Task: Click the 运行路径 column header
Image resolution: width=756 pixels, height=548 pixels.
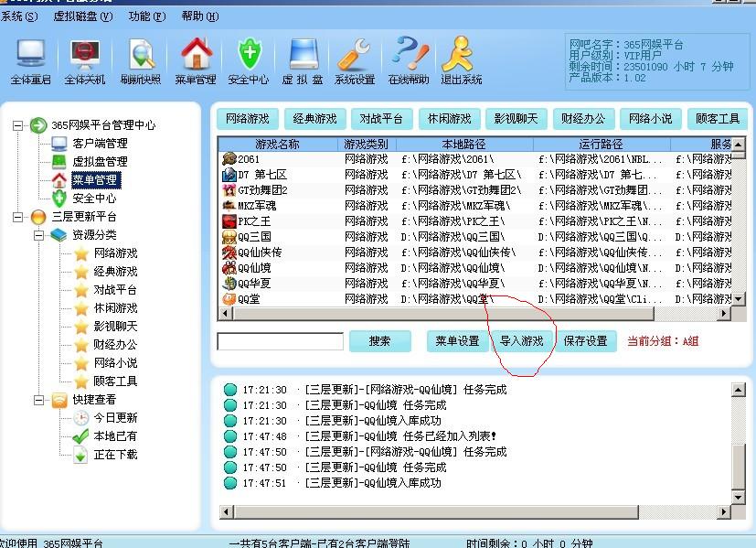Action: (x=602, y=144)
